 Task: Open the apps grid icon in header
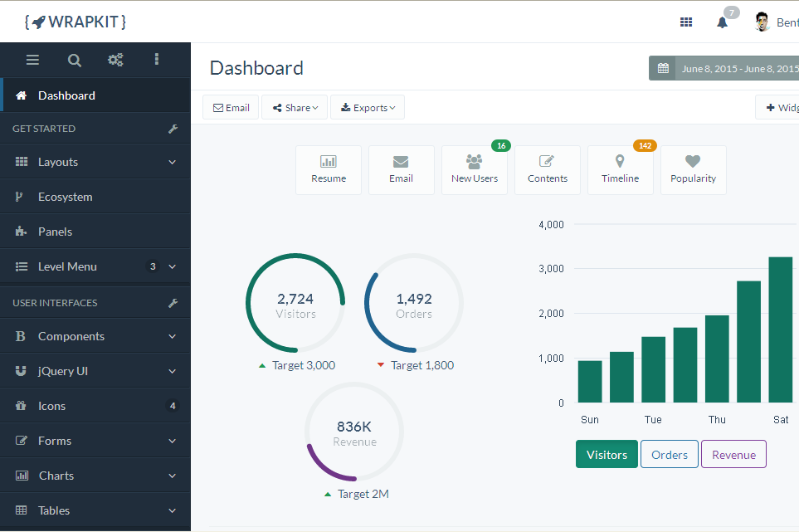click(686, 22)
